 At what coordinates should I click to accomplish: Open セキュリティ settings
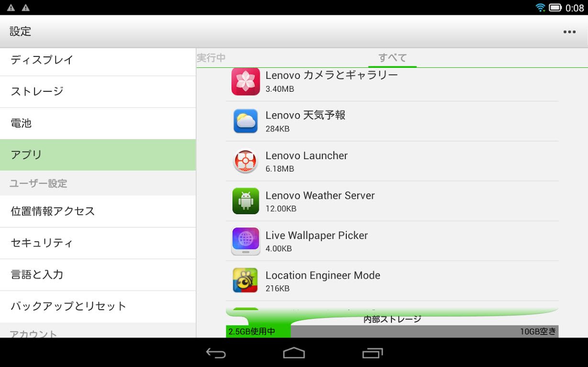tap(98, 243)
